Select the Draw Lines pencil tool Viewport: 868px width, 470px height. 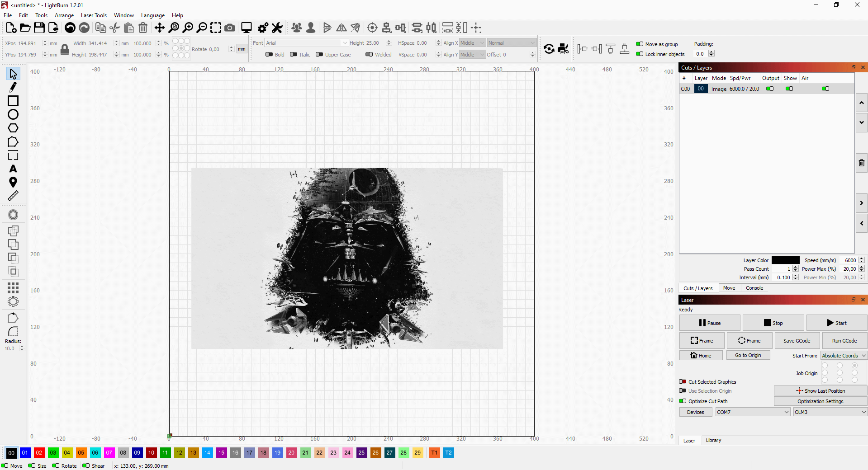[13, 87]
